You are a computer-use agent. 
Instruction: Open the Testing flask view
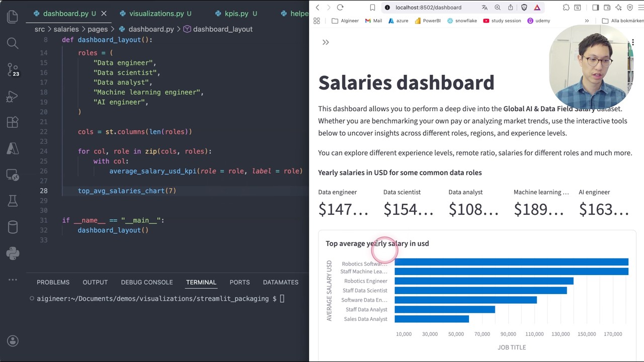[13, 202]
